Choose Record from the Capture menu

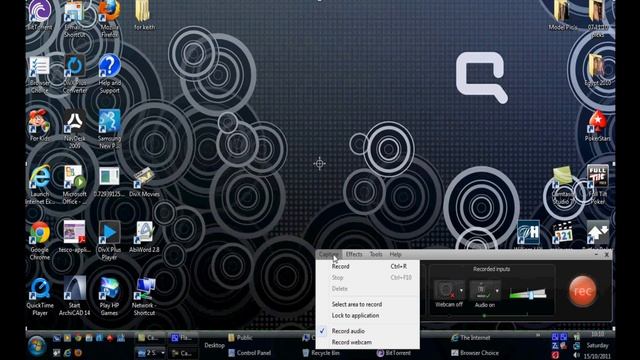tap(367, 267)
